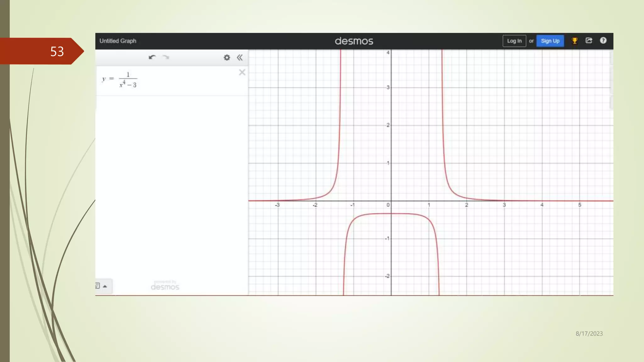Click the Log In button
The height and width of the screenshot is (362, 644).
coord(514,41)
